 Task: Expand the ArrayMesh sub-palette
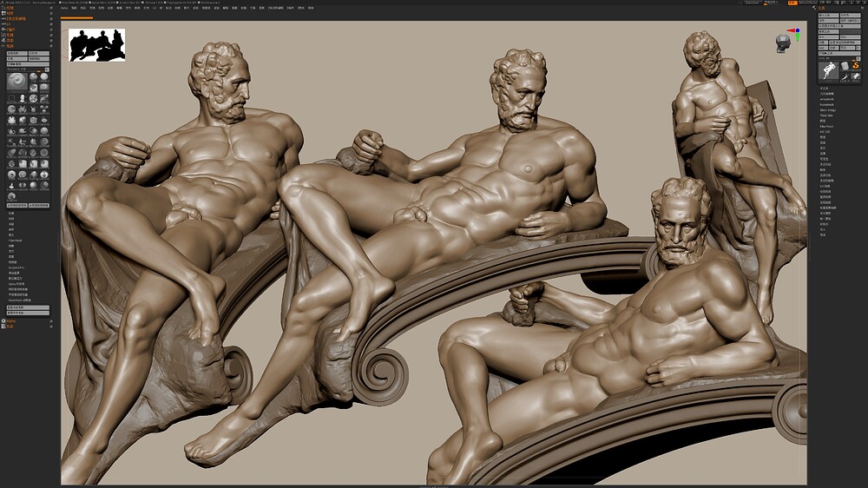tap(827, 99)
